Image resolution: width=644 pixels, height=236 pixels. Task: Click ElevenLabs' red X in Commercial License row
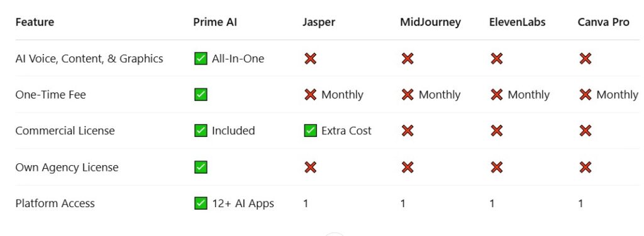pyautogui.click(x=497, y=131)
